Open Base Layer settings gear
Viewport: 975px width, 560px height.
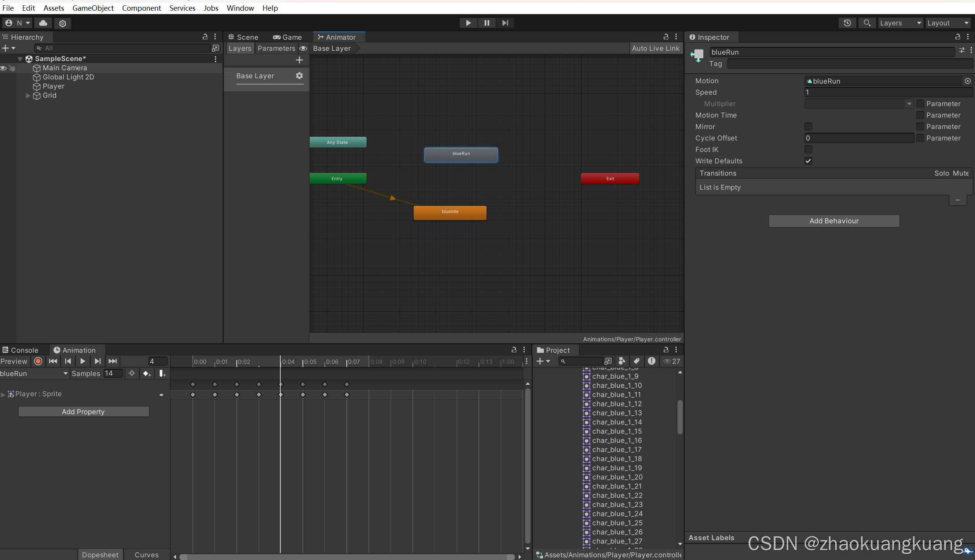point(299,76)
